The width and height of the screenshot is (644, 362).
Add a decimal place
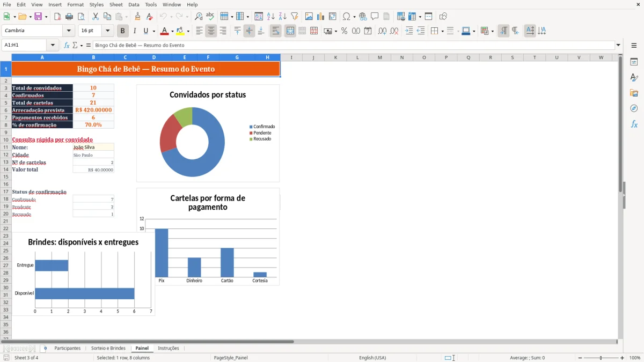tap(382, 31)
